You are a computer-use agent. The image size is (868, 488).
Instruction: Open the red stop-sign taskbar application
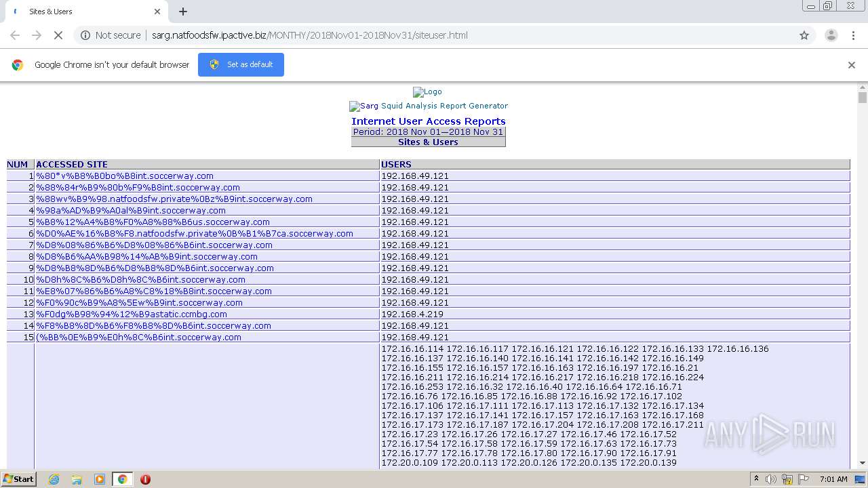(145, 479)
